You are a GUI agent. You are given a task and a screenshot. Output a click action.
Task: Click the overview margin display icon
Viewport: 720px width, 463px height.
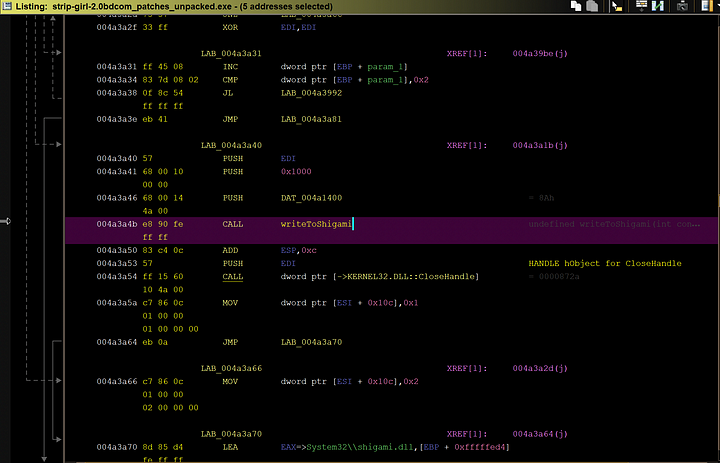pos(706,6)
